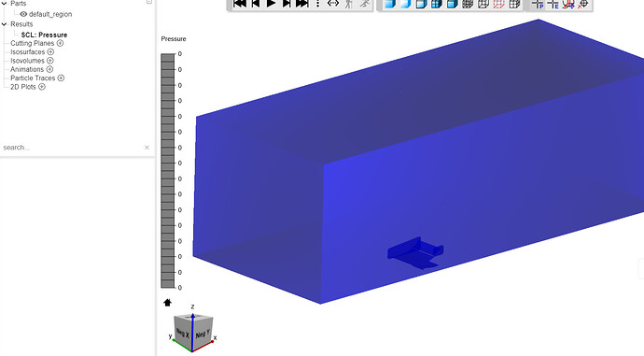Open the Animations tree item
This screenshot has height=356, width=644.
(27, 69)
